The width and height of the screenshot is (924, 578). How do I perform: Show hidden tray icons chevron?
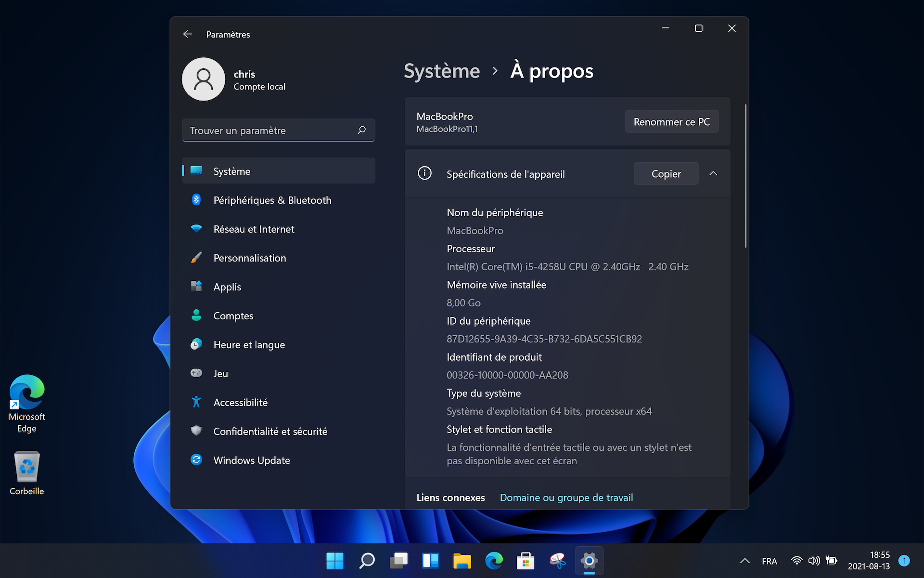744,561
